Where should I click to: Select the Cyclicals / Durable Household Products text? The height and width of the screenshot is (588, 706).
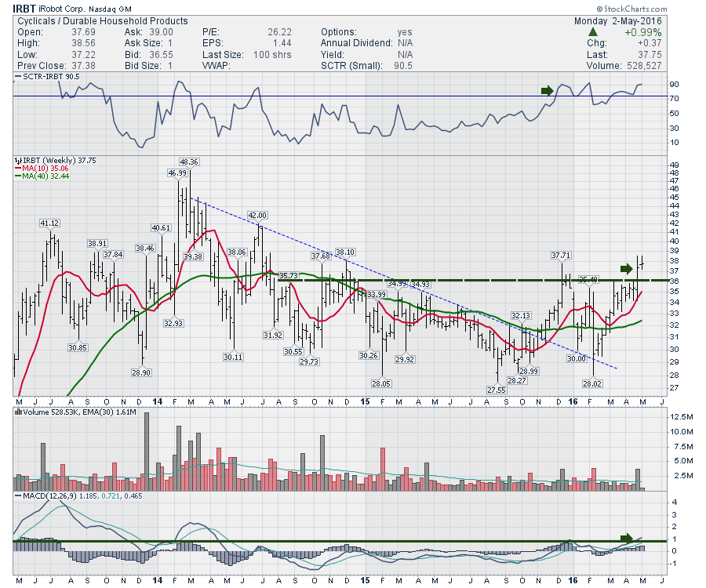pyautogui.click(x=103, y=21)
